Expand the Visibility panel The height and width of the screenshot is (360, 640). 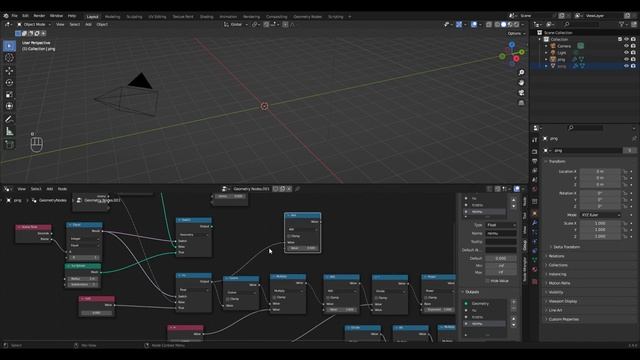(x=556, y=292)
